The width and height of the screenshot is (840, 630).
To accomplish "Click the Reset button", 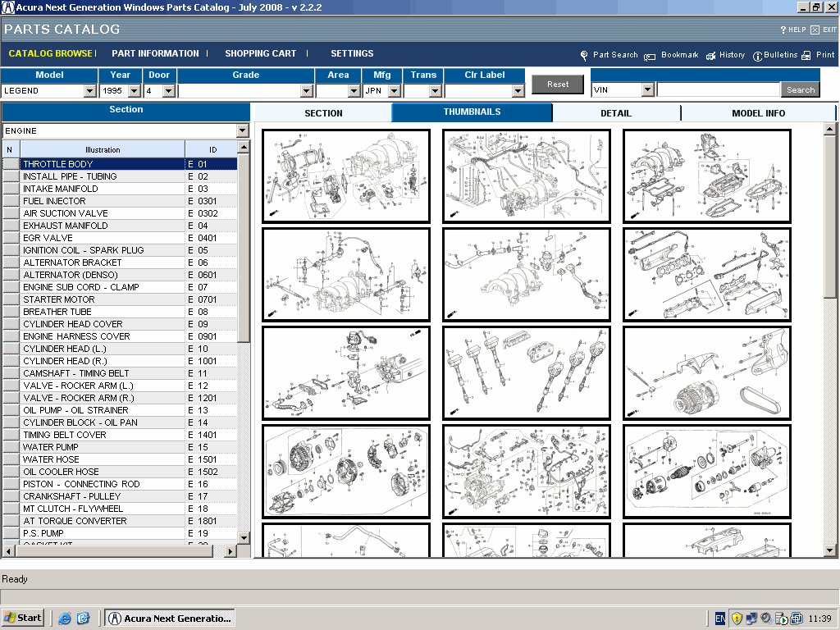I will [x=557, y=84].
